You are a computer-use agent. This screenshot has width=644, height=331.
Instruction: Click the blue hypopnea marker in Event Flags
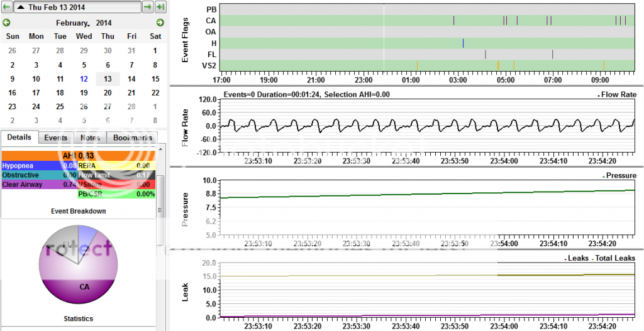(463, 43)
